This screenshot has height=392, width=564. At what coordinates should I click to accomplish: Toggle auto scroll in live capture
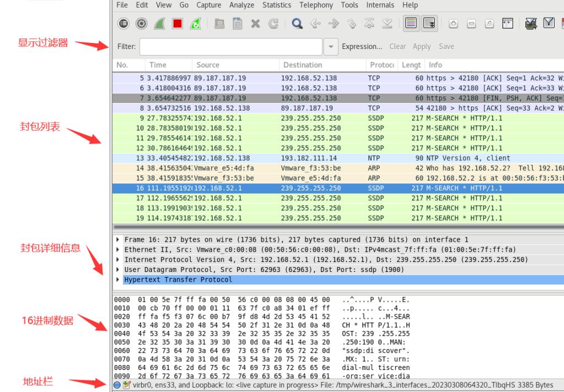point(429,24)
